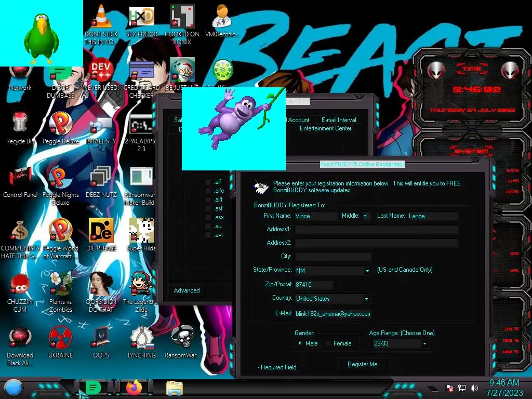Click into the Middle initial field
Viewport: 532px width, 399px height.
click(x=366, y=216)
